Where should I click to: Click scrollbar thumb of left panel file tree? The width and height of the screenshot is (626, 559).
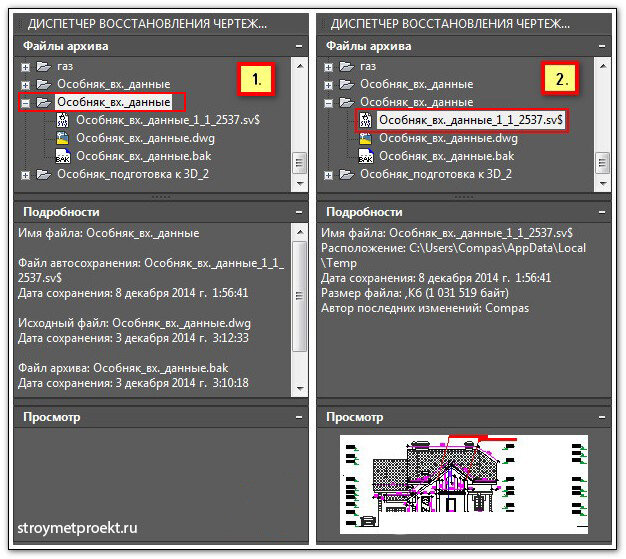point(300,163)
